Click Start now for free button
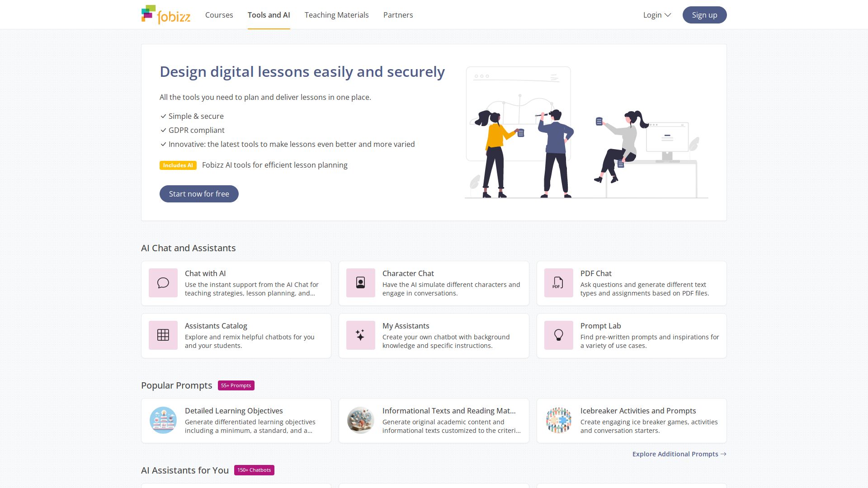The image size is (868, 488). tap(199, 194)
